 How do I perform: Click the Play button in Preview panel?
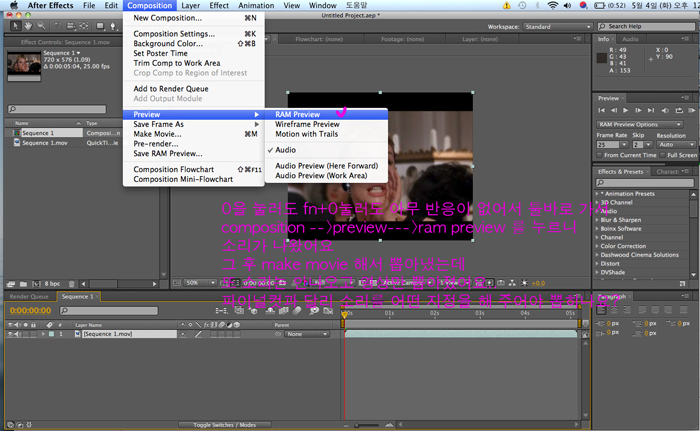(626, 110)
